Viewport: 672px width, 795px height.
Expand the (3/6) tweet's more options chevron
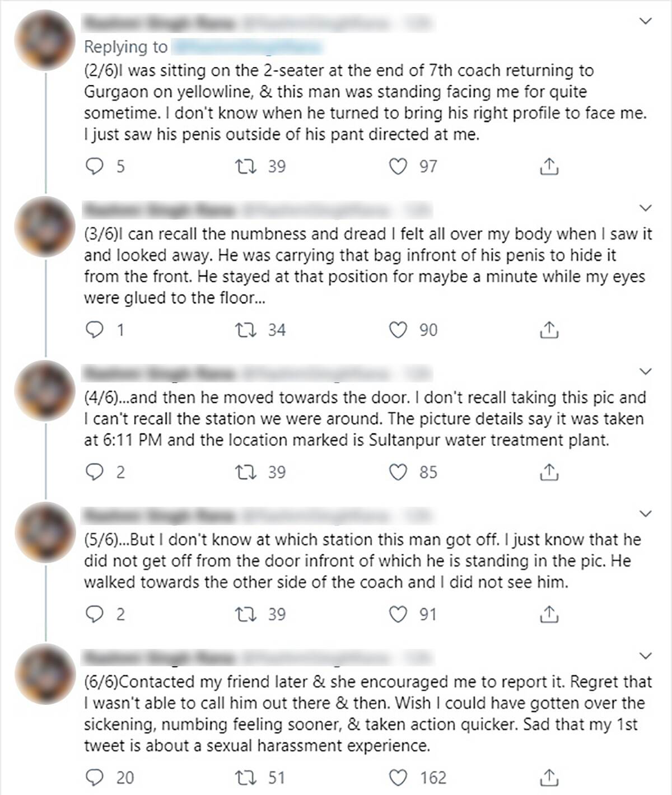(646, 208)
